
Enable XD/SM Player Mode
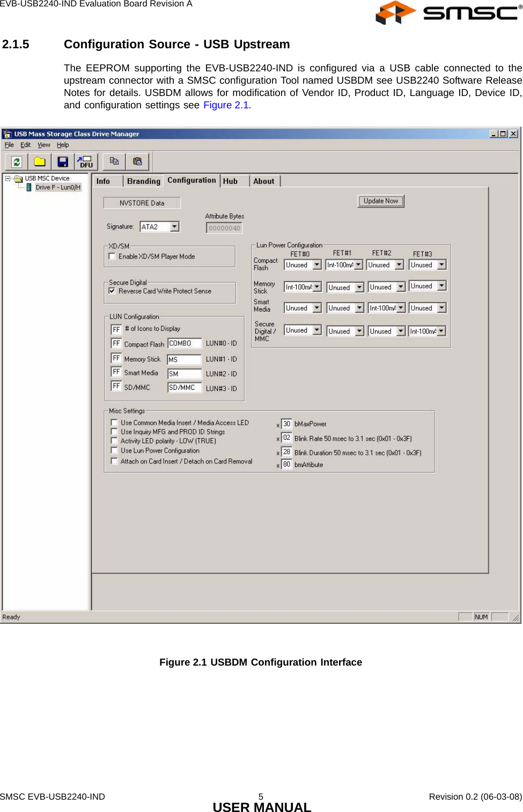tap(112, 256)
